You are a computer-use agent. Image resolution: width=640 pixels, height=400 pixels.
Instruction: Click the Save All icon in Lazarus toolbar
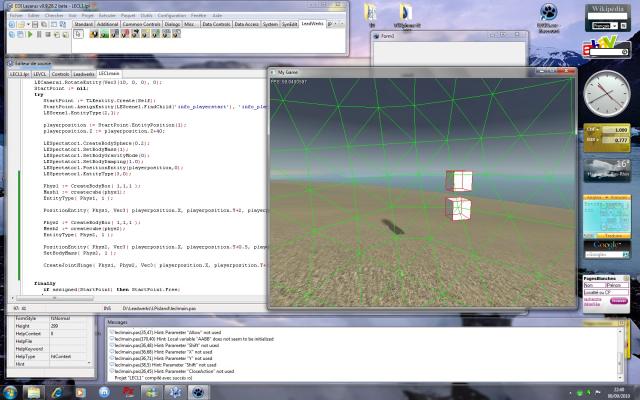(44, 25)
